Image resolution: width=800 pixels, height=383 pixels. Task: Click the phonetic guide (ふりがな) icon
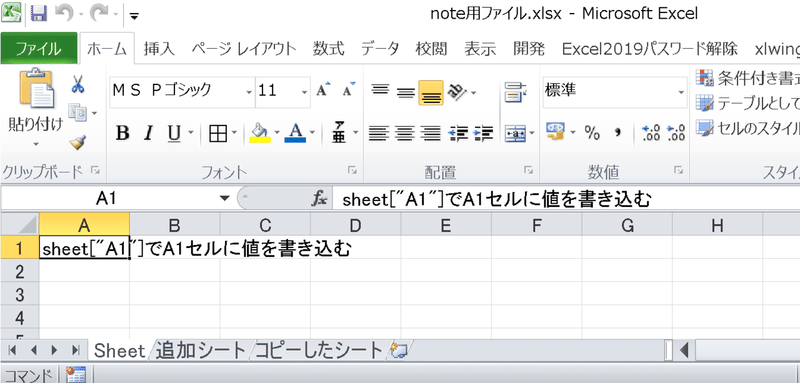pos(339,133)
